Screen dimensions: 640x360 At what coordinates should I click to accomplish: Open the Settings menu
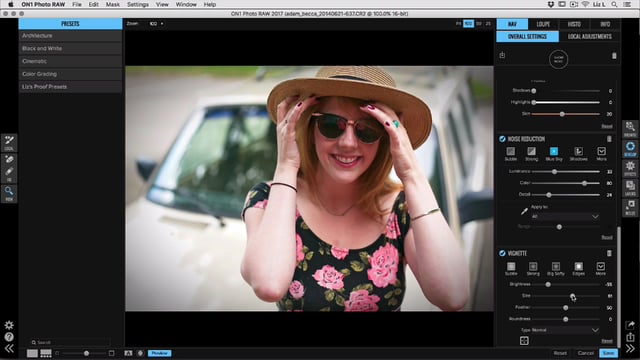click(x=138, y=4)
